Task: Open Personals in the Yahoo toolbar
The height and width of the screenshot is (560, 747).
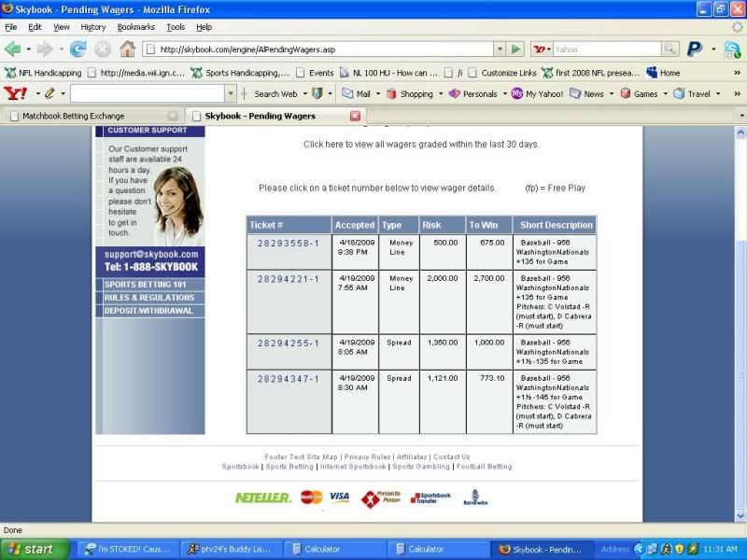Action: [473, 94]
